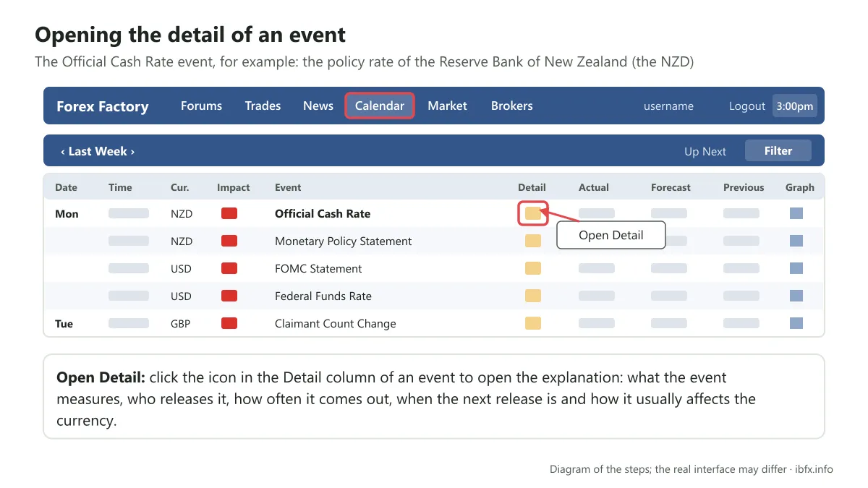Open the News section
The width and height of the screenshot is (868, 488).
click(318, 106)
